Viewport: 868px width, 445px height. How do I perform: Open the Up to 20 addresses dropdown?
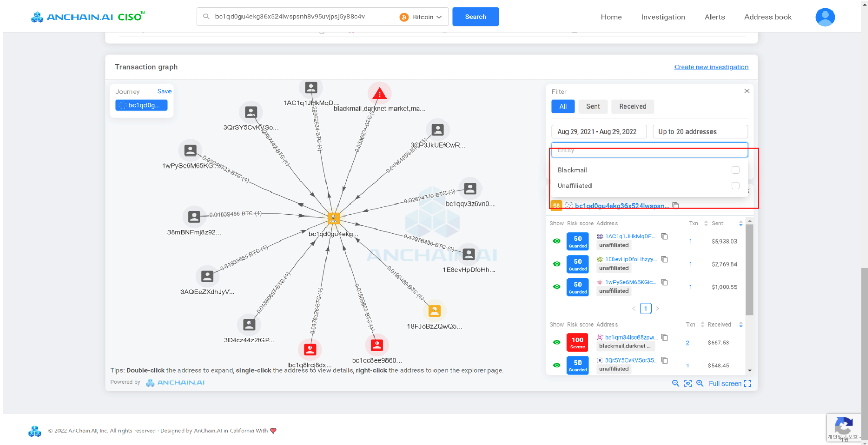pyautogui.click(x=700, y=131)
